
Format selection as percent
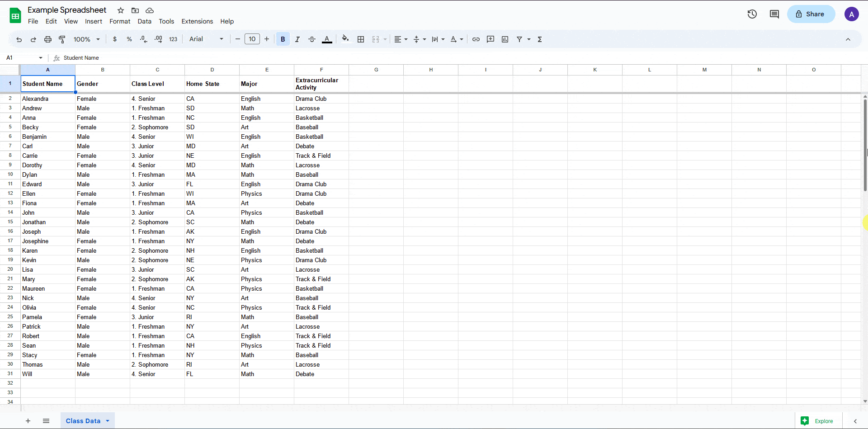pyautogui.click(x=129, y=39)
